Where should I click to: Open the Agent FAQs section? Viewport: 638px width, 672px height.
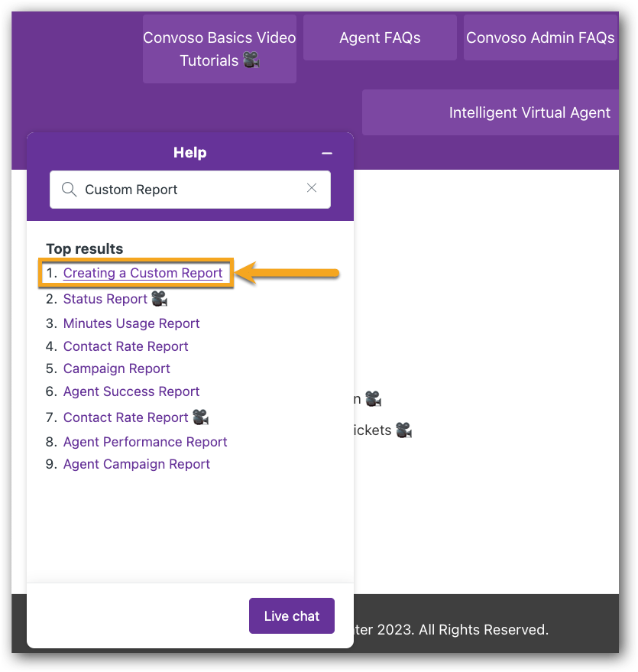[380, 37]
